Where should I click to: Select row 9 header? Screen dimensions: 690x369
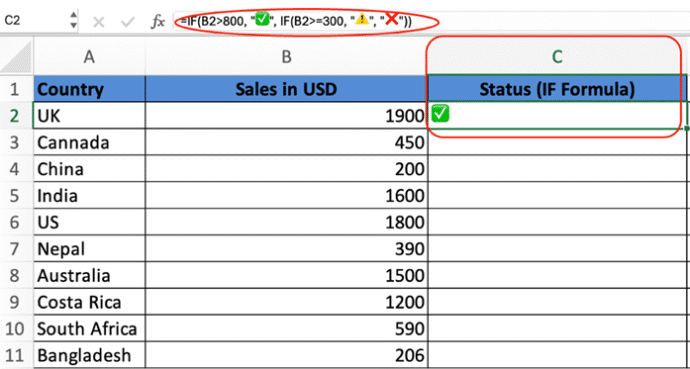point(16,302)
